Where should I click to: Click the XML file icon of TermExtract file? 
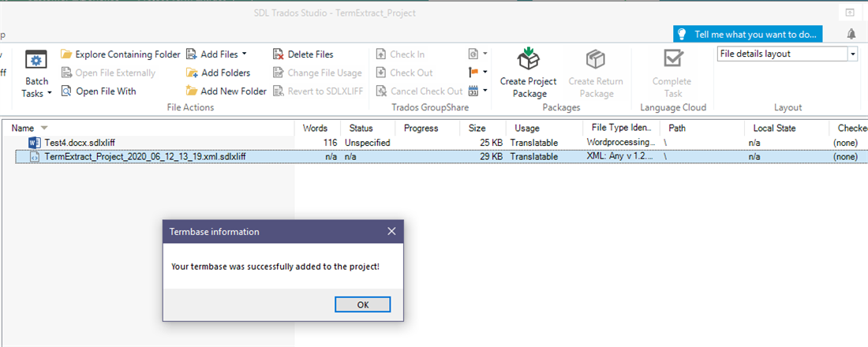point(34,157)
